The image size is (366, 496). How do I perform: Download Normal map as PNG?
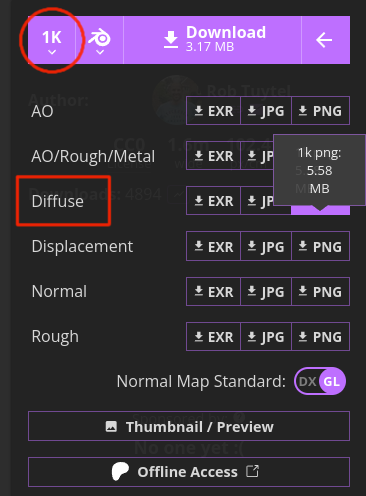(x=321, y=292)
